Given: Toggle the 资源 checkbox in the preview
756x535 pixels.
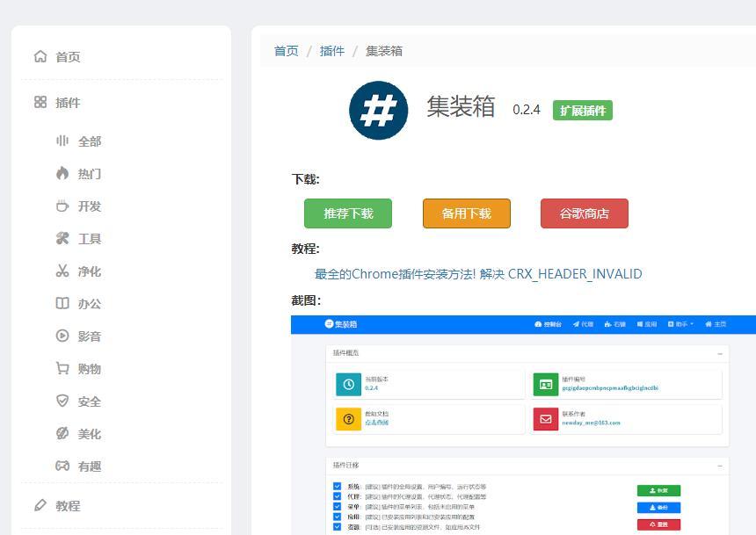Looking at the screenshot, I should click(x=337, y=527).
